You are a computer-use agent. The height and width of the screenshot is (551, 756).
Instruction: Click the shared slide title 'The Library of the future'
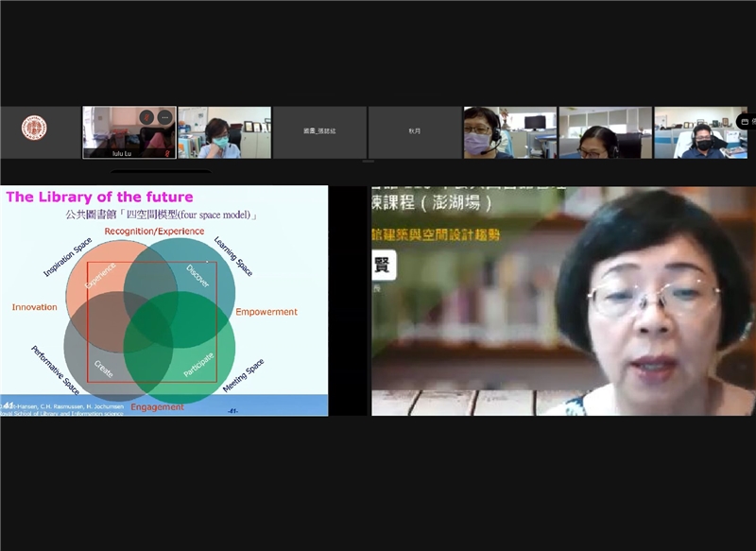(100, 197)
